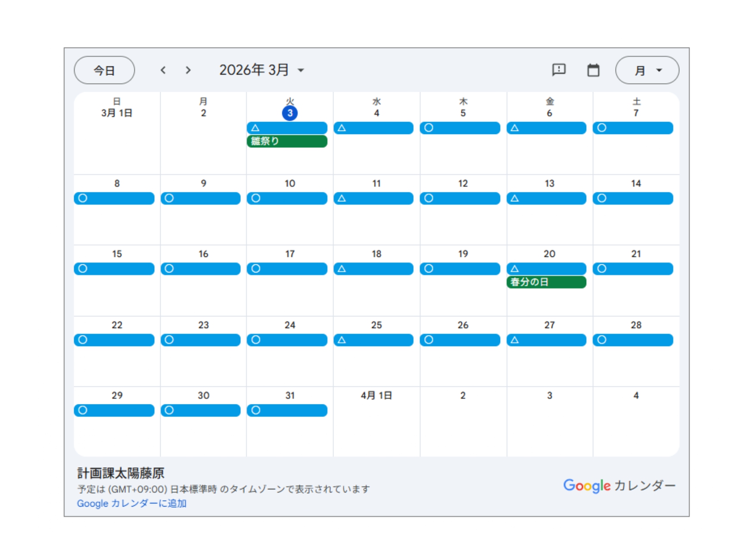Click the Google カレンダーに追加 link

point(131,504)
